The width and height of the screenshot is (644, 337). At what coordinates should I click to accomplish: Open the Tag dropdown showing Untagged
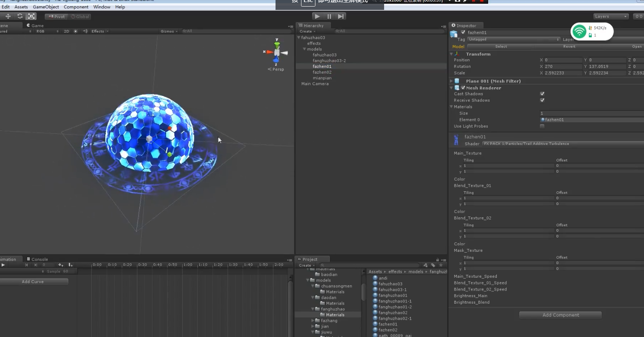pos(514,40)
